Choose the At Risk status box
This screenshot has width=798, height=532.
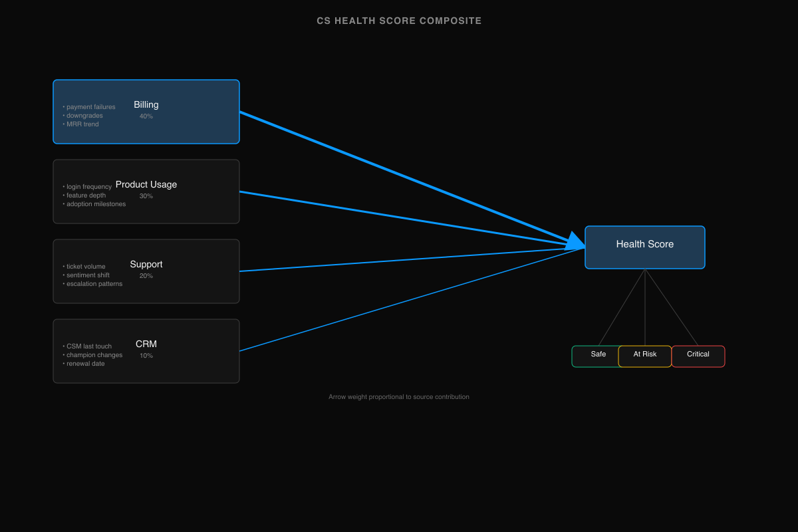click(x=645, y=356)
